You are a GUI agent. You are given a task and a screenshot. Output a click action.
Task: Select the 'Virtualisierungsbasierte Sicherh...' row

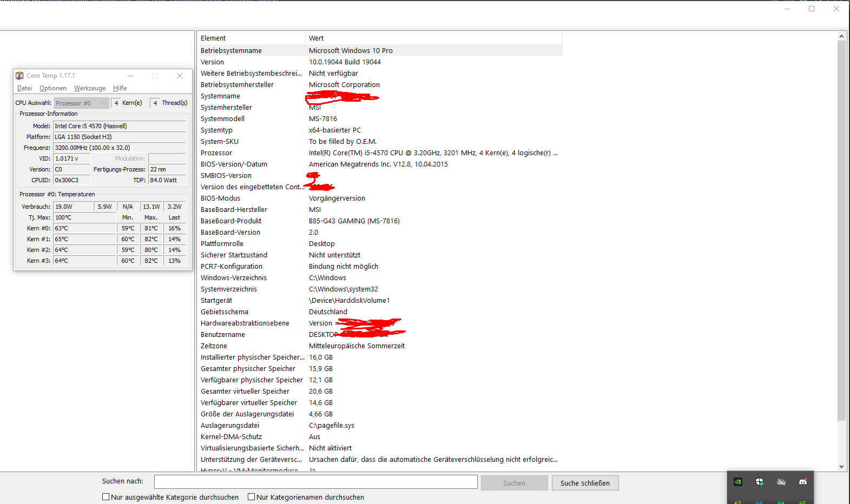[x=380, y=448]
